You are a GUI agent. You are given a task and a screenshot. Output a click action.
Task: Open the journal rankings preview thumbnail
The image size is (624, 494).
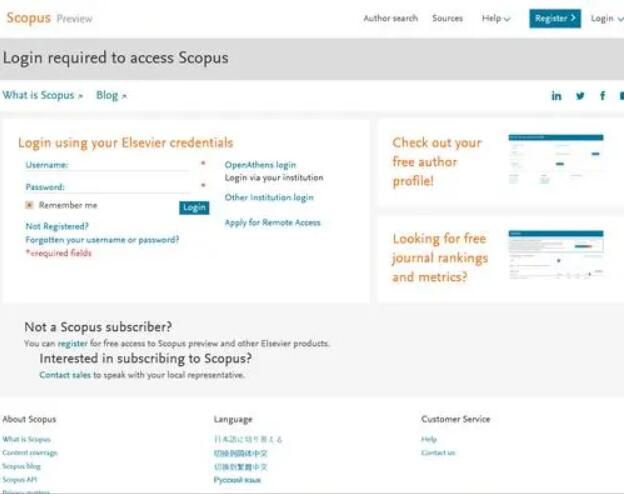pyautogui.click(x=555, y=256)
